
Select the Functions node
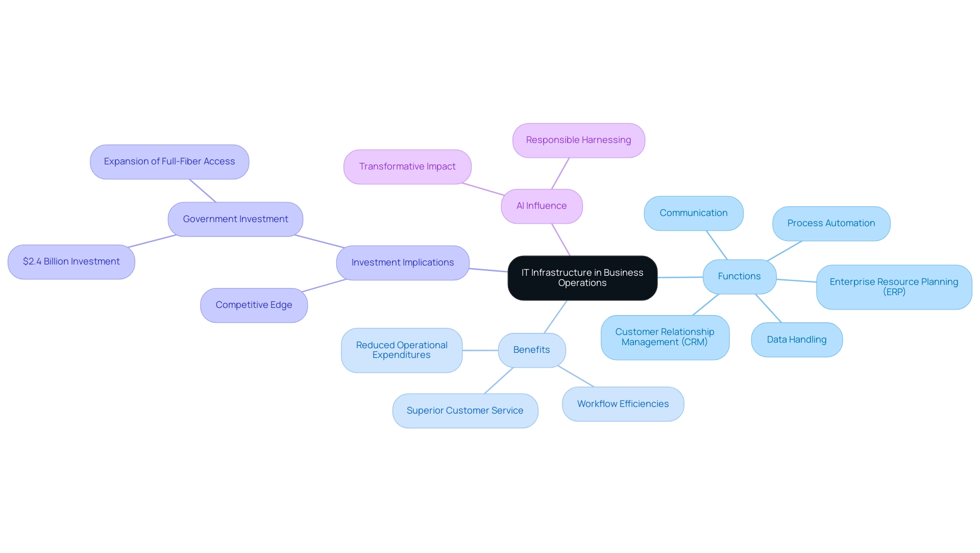tap(739, 277)
